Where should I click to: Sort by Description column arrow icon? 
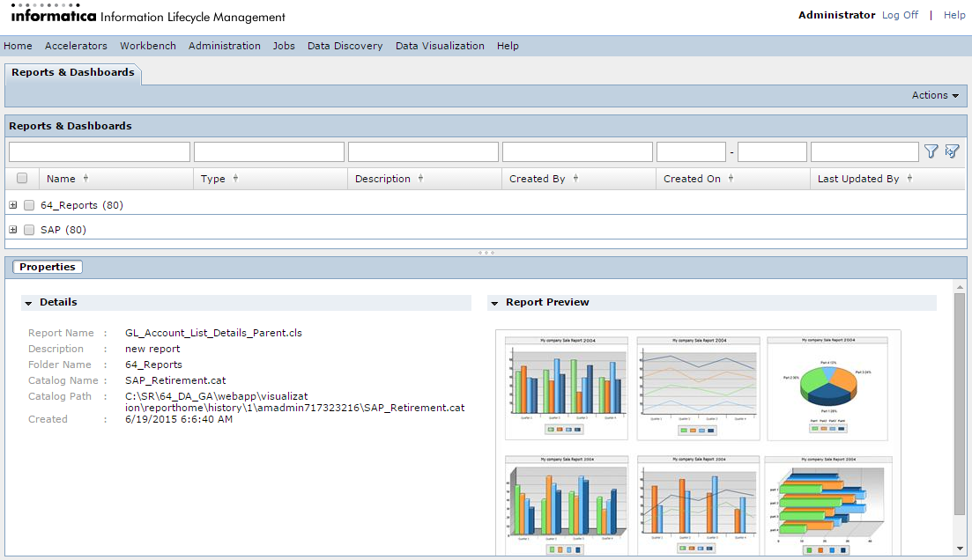(420, 179)
